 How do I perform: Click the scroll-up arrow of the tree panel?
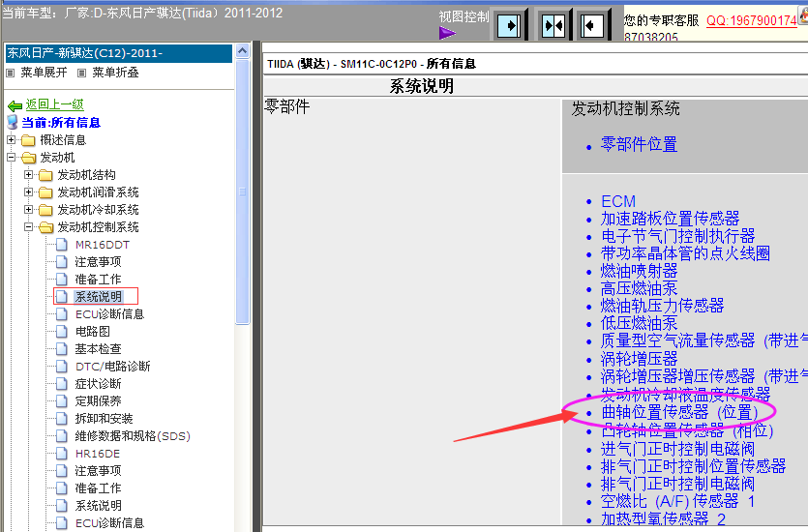(242, 51)
